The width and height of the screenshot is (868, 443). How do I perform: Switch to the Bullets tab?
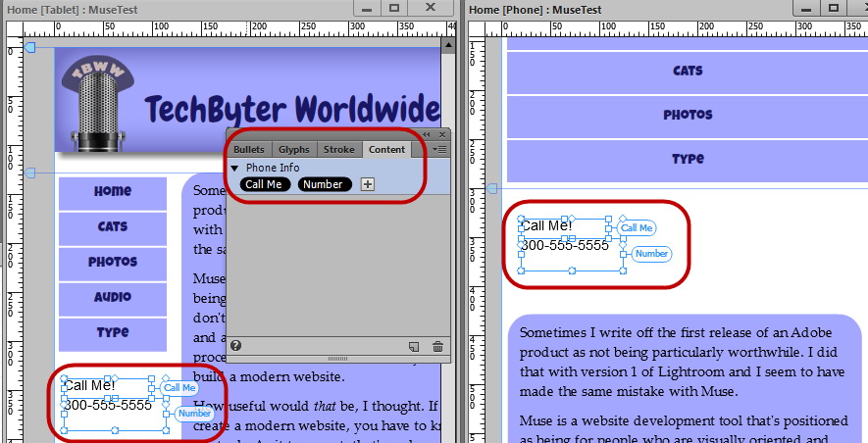tap(249, 149)
